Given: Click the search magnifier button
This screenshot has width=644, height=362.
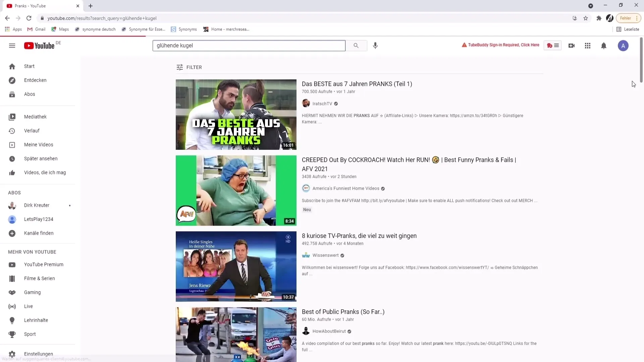Looking at the screenshot, I should 356,46.
